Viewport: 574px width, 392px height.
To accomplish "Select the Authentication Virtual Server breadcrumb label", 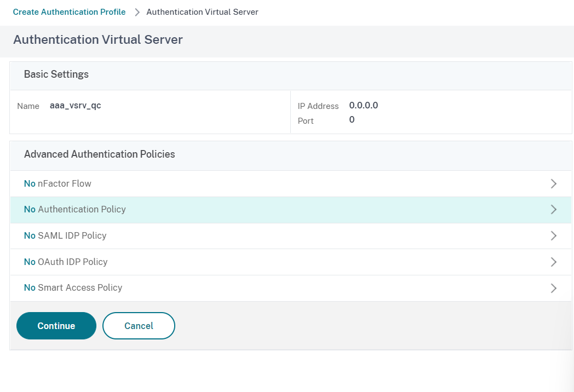I will [202, 11].
